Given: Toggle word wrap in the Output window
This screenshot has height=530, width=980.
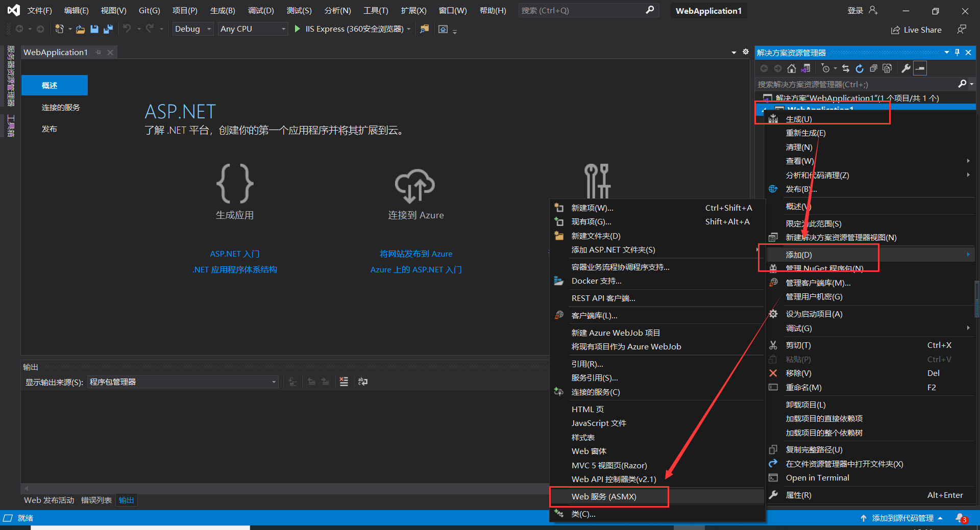Looking at the screenshot, I should point(362,382).
